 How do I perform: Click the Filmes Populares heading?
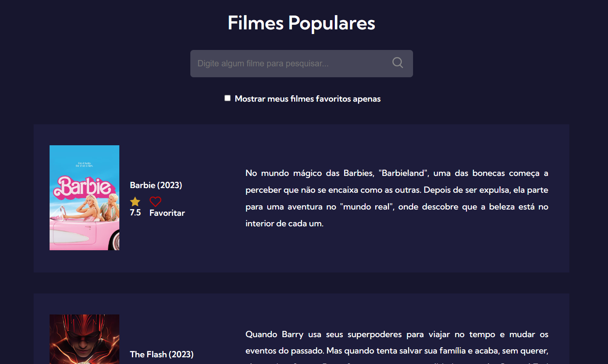(x=302, y=23)
